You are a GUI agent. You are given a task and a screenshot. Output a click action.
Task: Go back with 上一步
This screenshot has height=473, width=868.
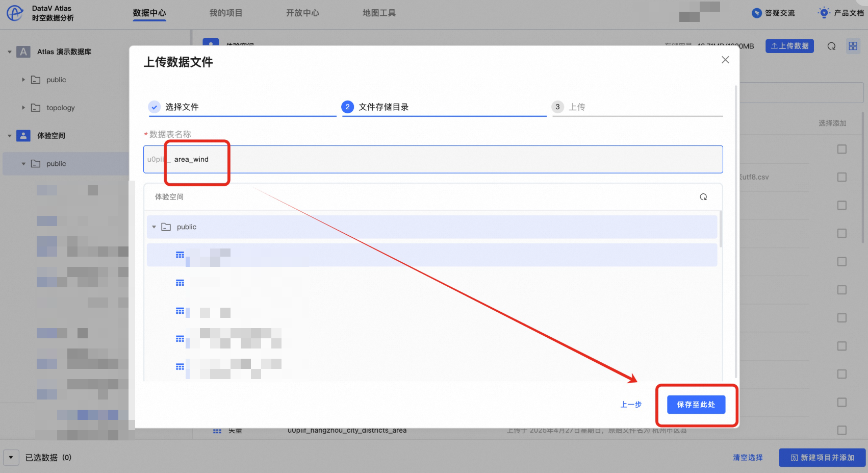coord(631,405)
